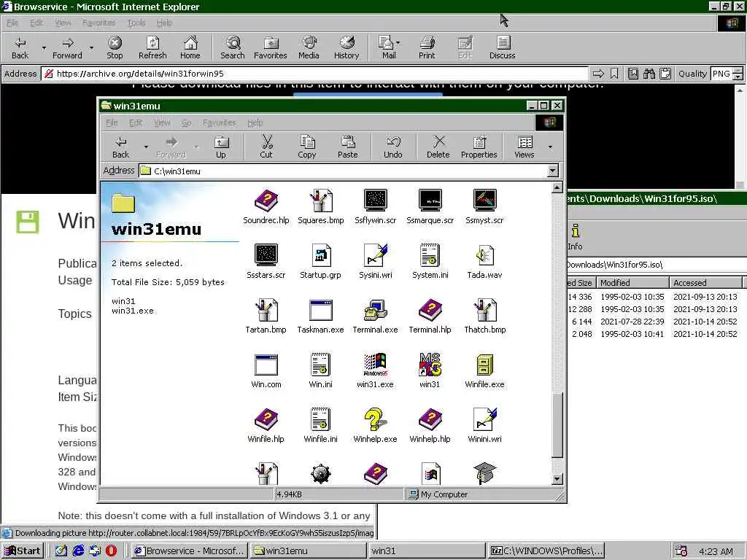
Task: Click the Discuss toolbar button
Action: [x=502, y=47]
